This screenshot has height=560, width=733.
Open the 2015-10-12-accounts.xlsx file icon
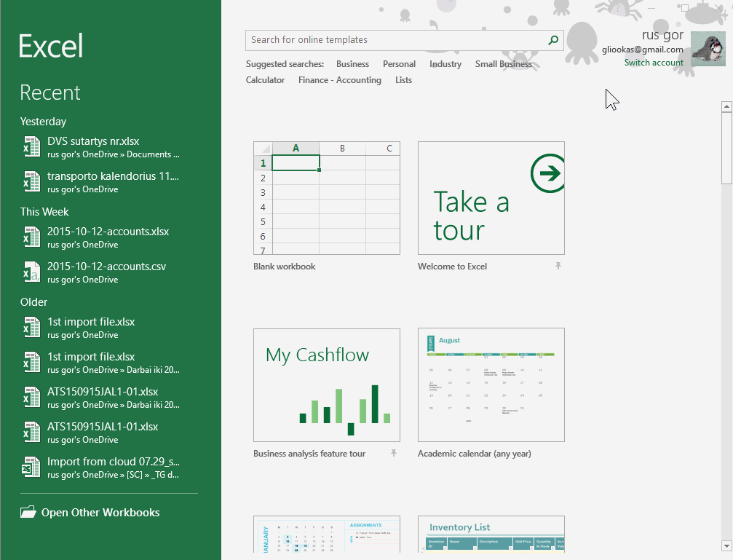tap(32, 237)
